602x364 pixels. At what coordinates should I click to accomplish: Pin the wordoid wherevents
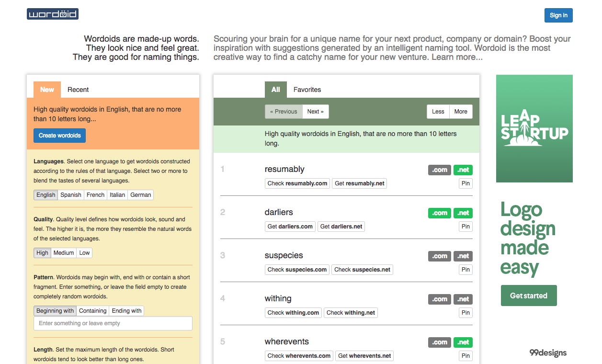466,356
